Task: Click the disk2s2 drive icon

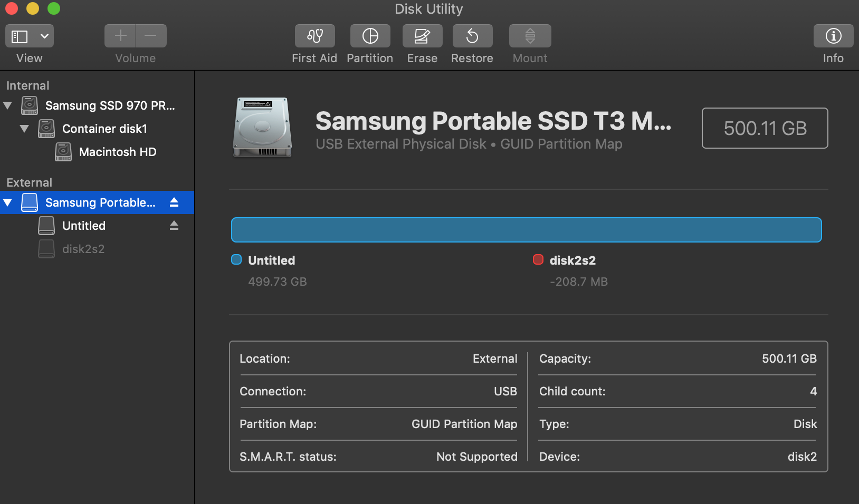Action: tap(46, 249)
